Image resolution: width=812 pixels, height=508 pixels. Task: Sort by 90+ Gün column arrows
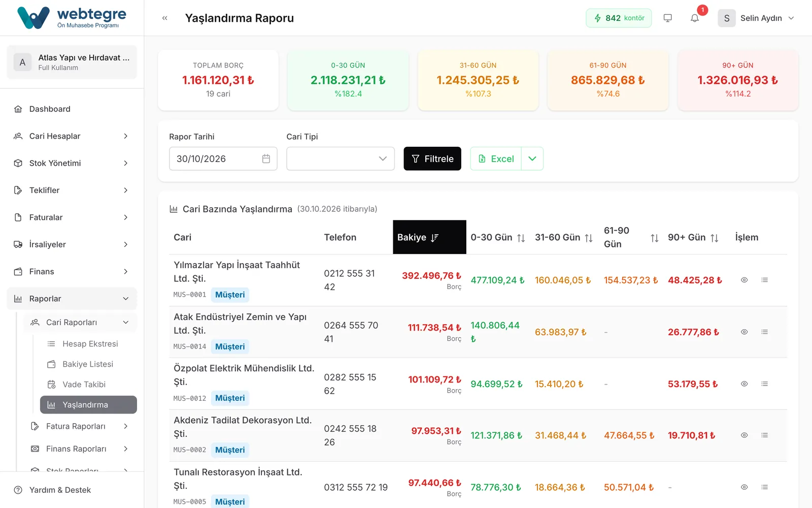[x=714, y=238]
